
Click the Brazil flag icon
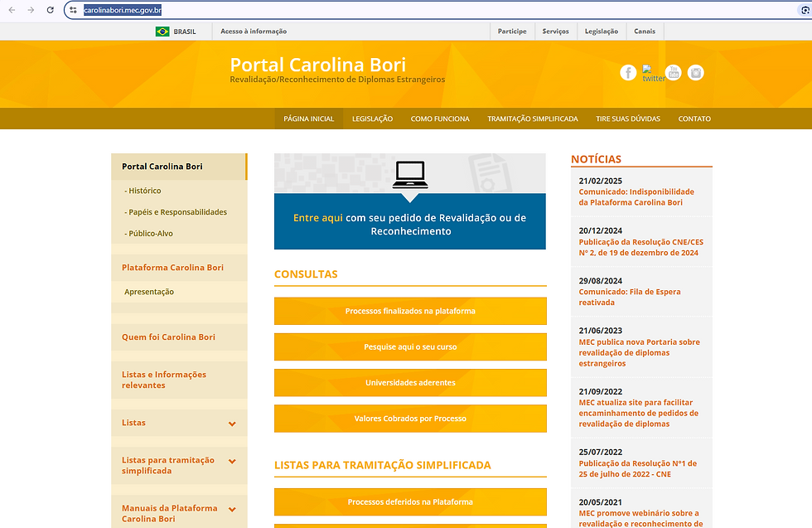click(162, 31)
